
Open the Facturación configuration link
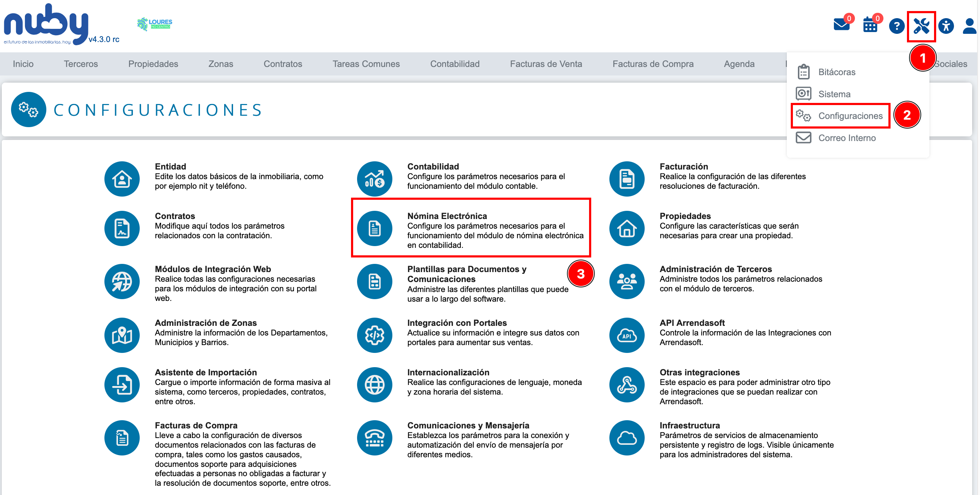pyautogui.click(x=683, y=167)
